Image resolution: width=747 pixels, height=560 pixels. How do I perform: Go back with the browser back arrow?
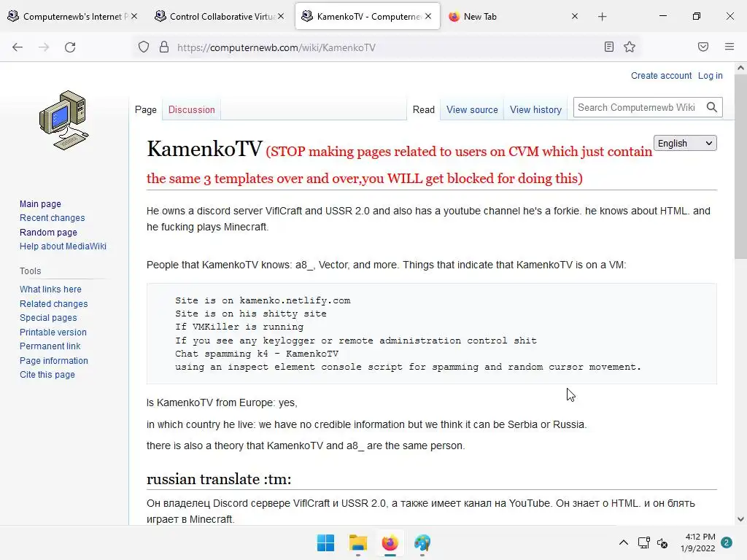pos(18,47)
